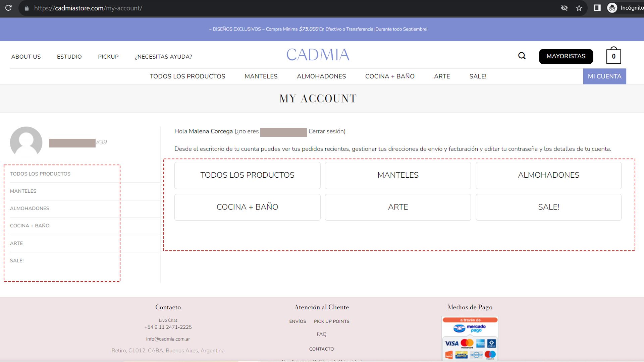Open the site search magnifier

(x=522, y=56)
